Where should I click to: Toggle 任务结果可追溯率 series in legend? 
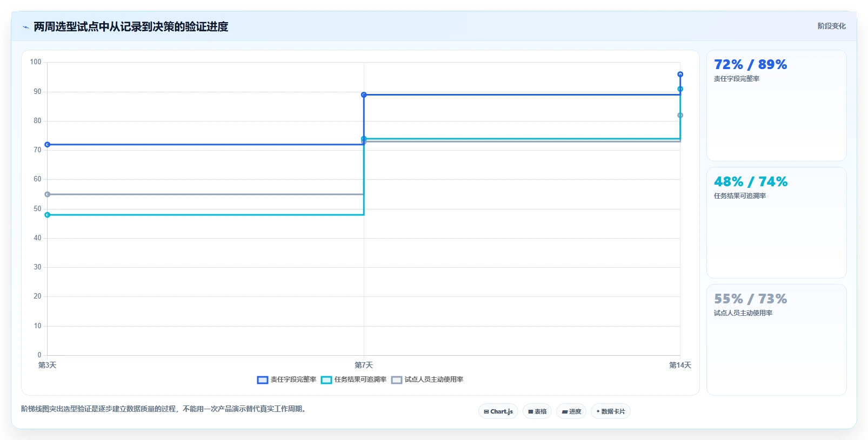pos(354,380)
